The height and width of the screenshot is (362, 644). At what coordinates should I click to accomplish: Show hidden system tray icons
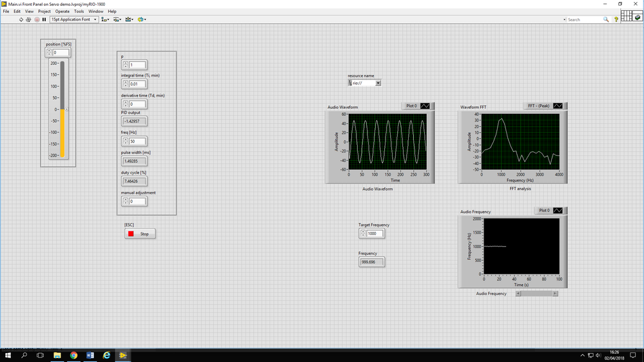(x=582, y=356)
